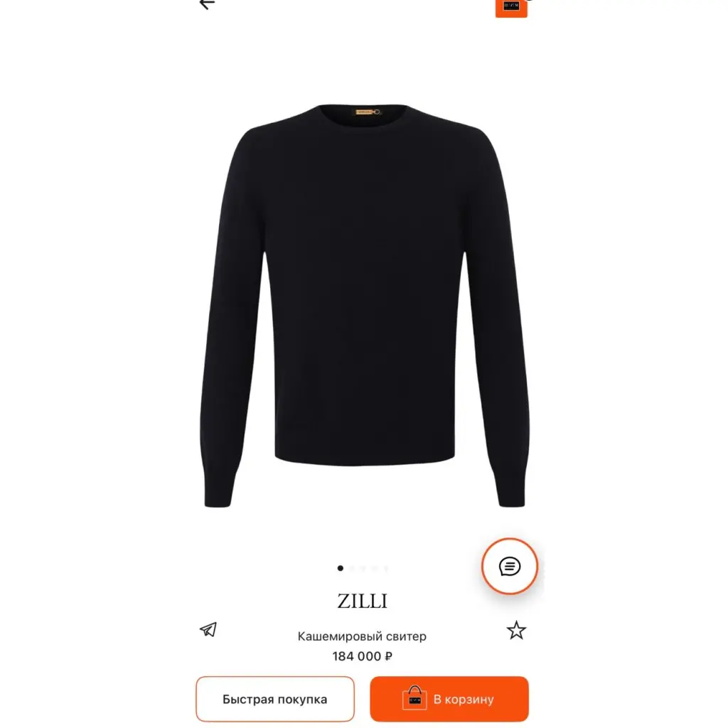Image resolution: width=728 pixels, height=728 pixels.
Task: Open chat with the speech bubble button
Action: click(x=509, y=566)
